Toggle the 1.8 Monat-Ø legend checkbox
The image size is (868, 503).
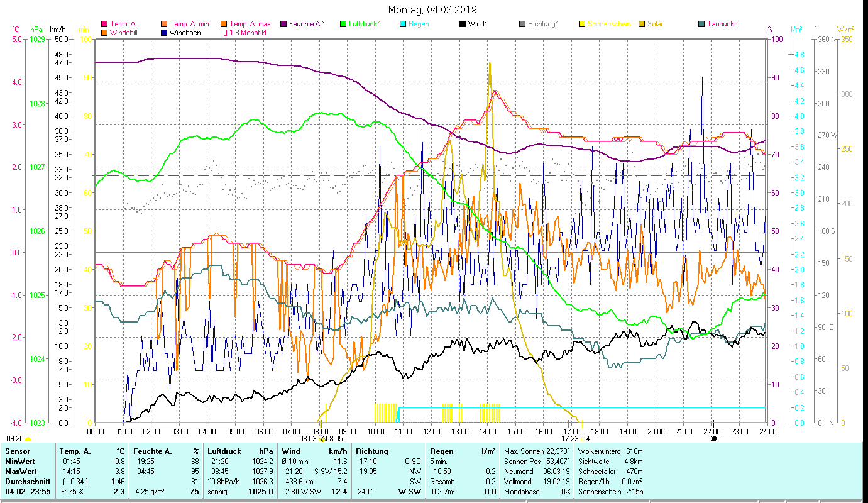(224, 33)
